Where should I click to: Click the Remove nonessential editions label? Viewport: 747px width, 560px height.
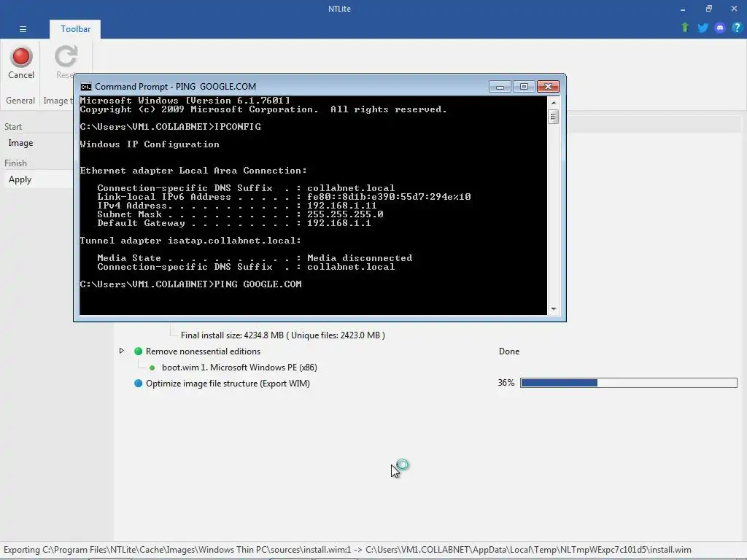point(203,351)
